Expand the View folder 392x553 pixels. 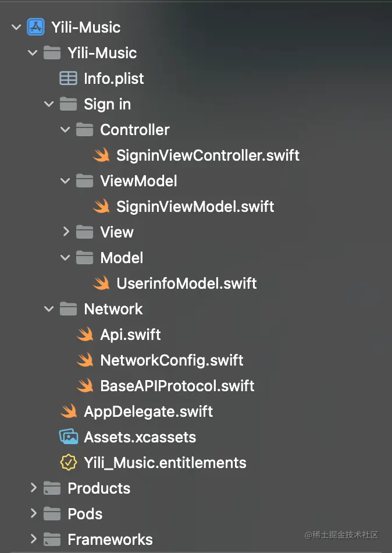point(66,232)
